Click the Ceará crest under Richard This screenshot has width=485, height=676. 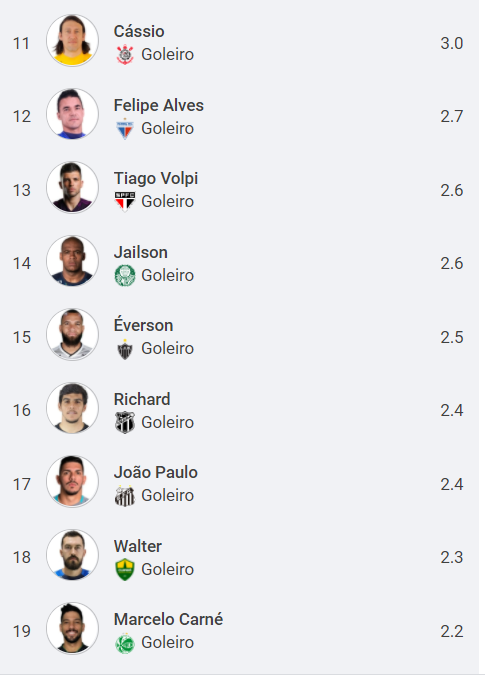click(x=125, y=422)
